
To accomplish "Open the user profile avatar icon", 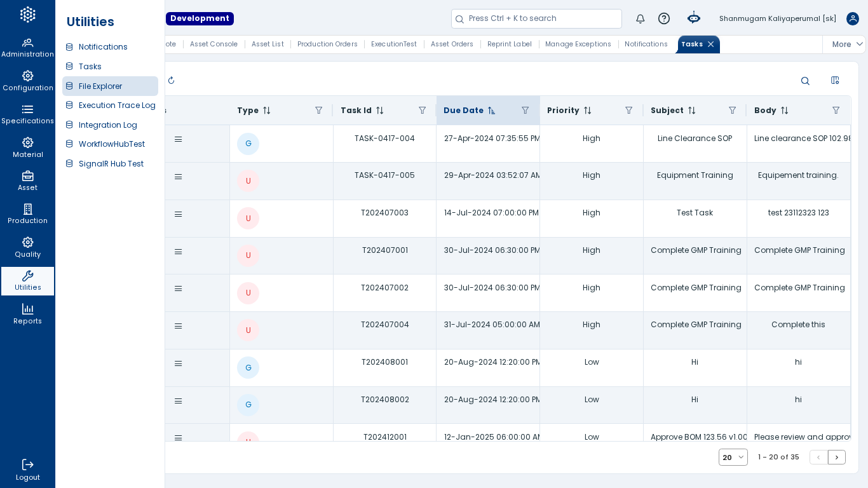I will point(853,18).
